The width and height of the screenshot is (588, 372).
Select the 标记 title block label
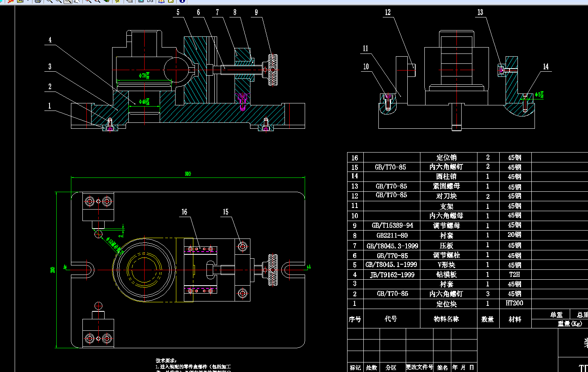(x=355, y=368)
